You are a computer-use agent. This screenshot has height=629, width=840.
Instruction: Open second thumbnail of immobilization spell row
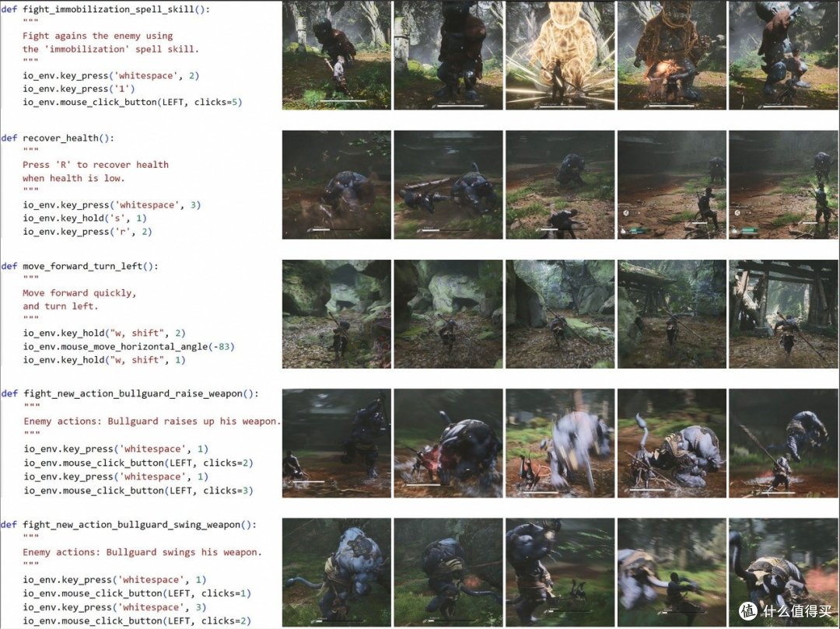point(449,54)
